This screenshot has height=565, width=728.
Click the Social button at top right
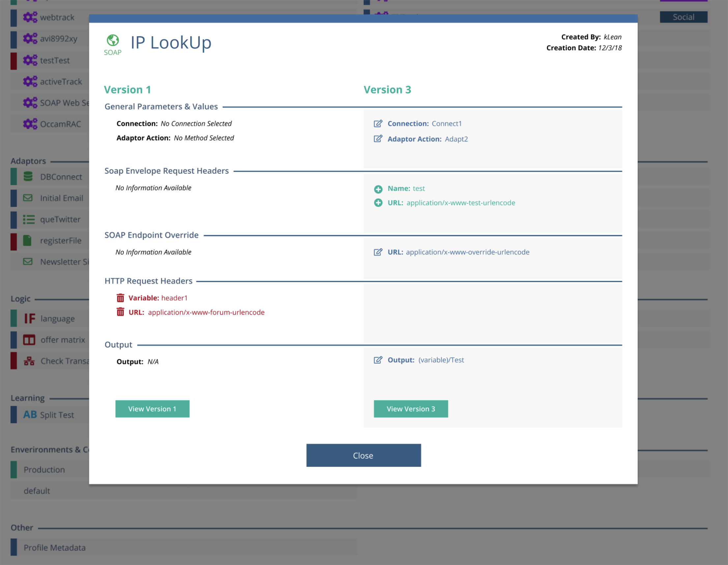point(683,17)
